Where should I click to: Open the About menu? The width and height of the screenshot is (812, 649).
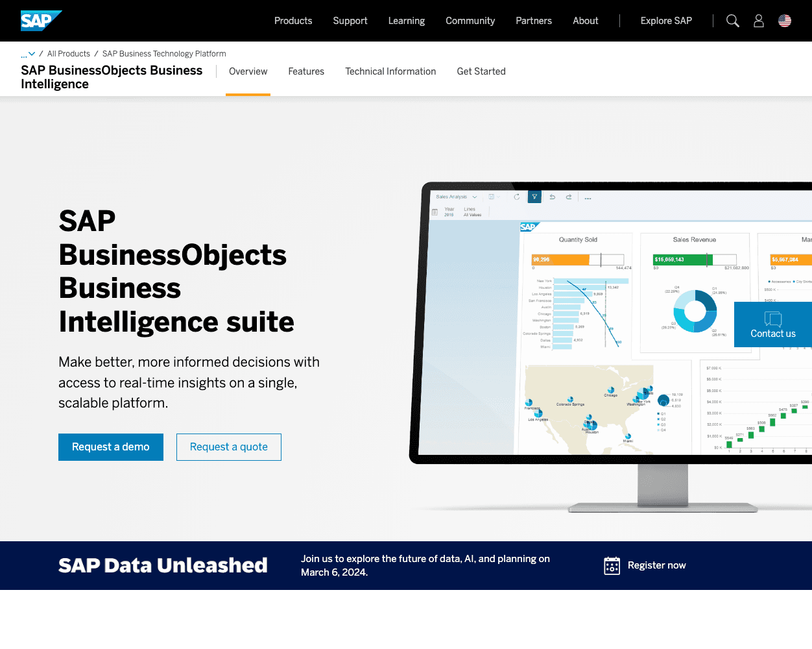[x=586, y=21]
